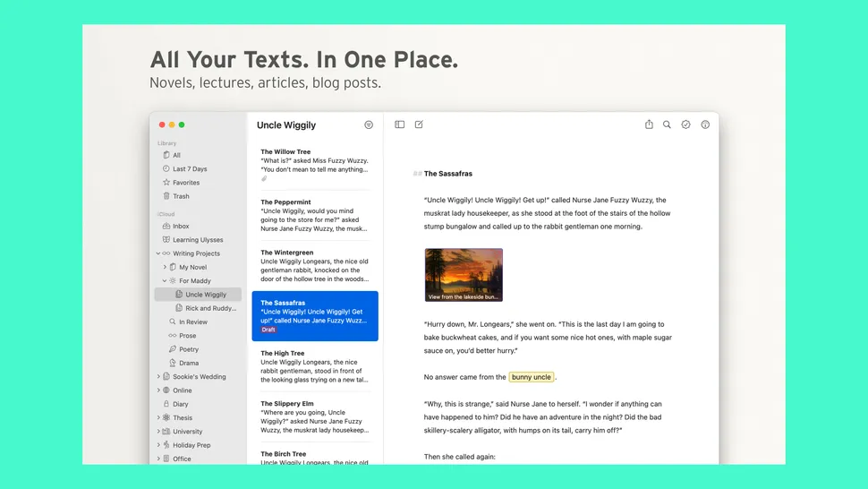Toggle the sidebar panel layout icon
Viewport: 868px width, 489px height.
pos(400,124)
